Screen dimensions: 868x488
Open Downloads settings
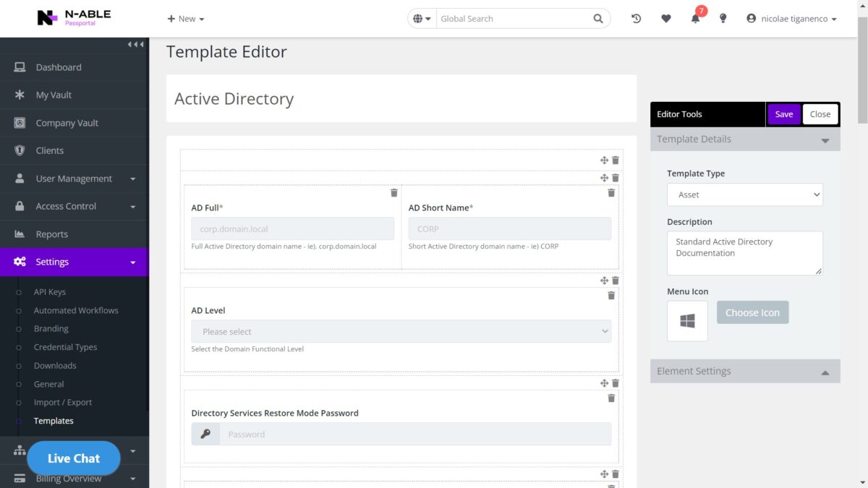[x=55, y=365]
